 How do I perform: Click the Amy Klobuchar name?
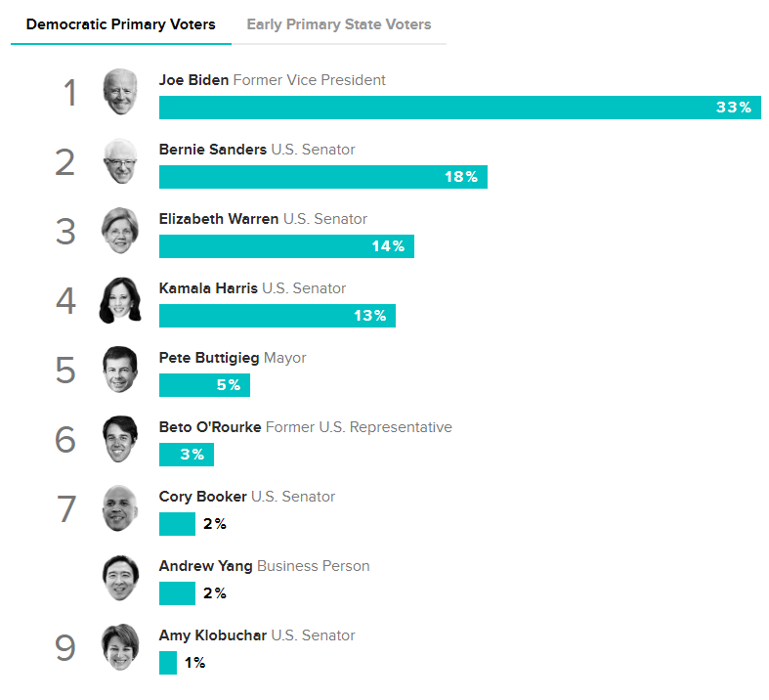tap(213, 635)
